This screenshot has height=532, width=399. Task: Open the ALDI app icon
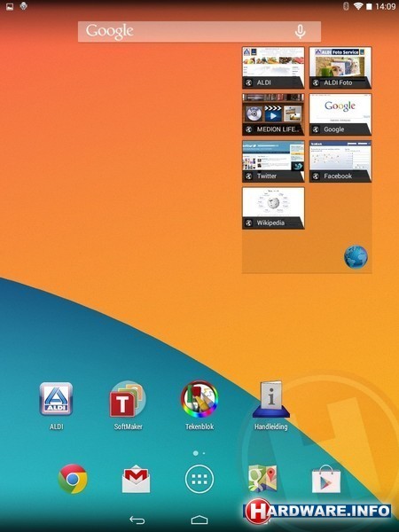56,399
